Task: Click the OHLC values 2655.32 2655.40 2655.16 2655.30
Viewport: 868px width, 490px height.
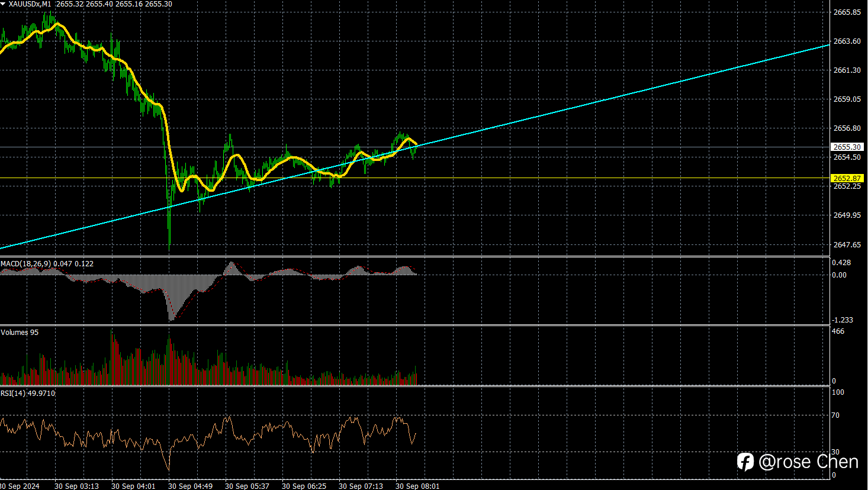Action: pos(114,4)
